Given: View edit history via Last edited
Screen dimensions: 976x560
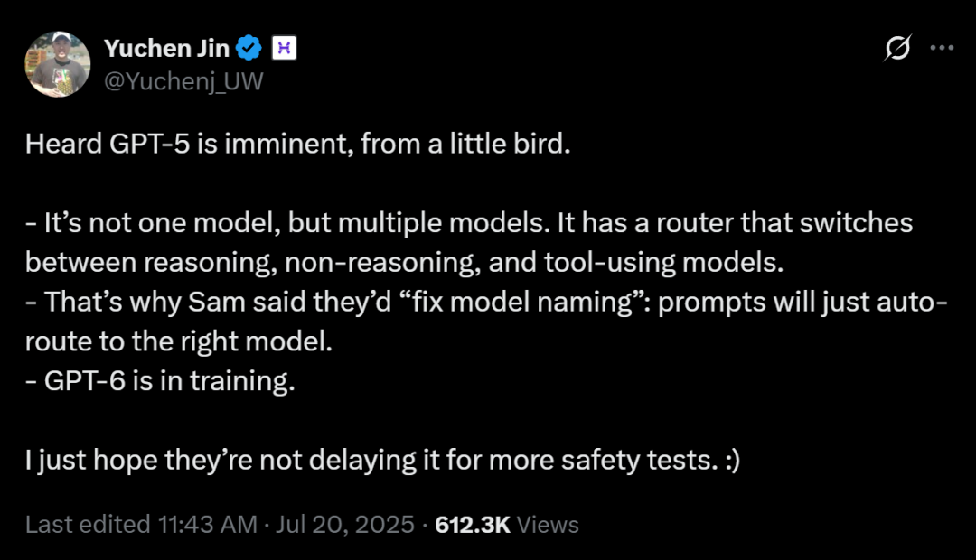Looking at the screenshot, I should [88, 525].
